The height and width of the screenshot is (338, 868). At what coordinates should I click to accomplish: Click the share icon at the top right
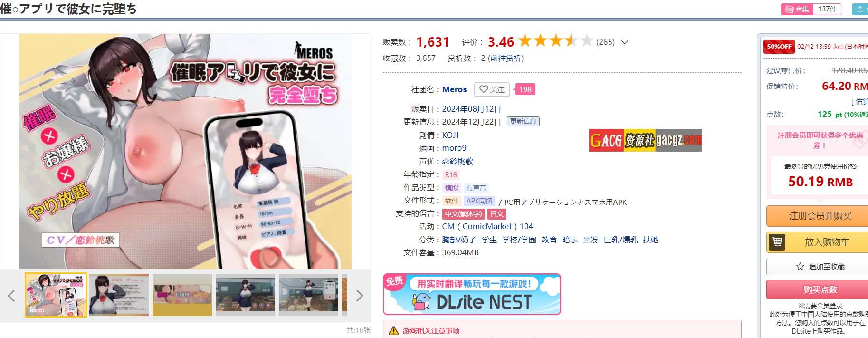(x=860, y=9)
